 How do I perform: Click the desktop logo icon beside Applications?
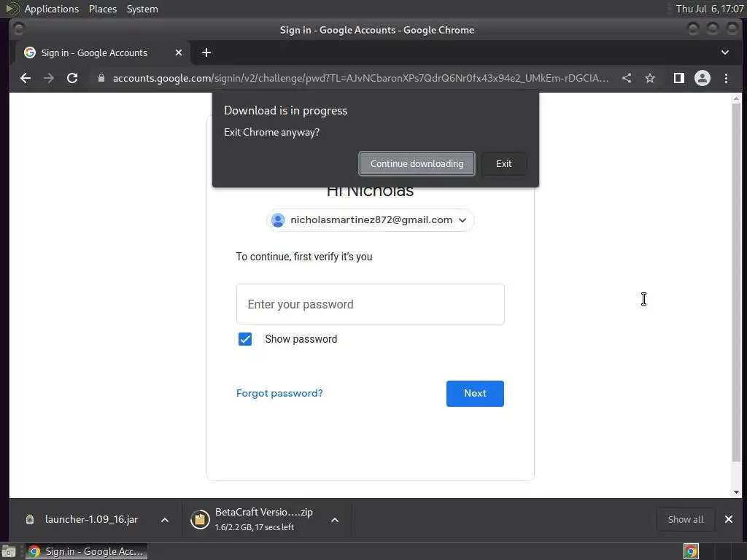12,9
